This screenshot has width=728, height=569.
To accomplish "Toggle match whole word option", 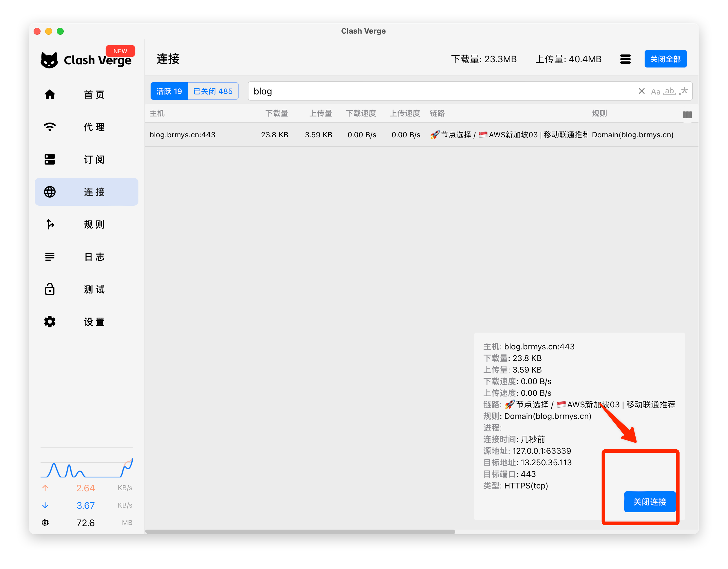I will point(669,91).
